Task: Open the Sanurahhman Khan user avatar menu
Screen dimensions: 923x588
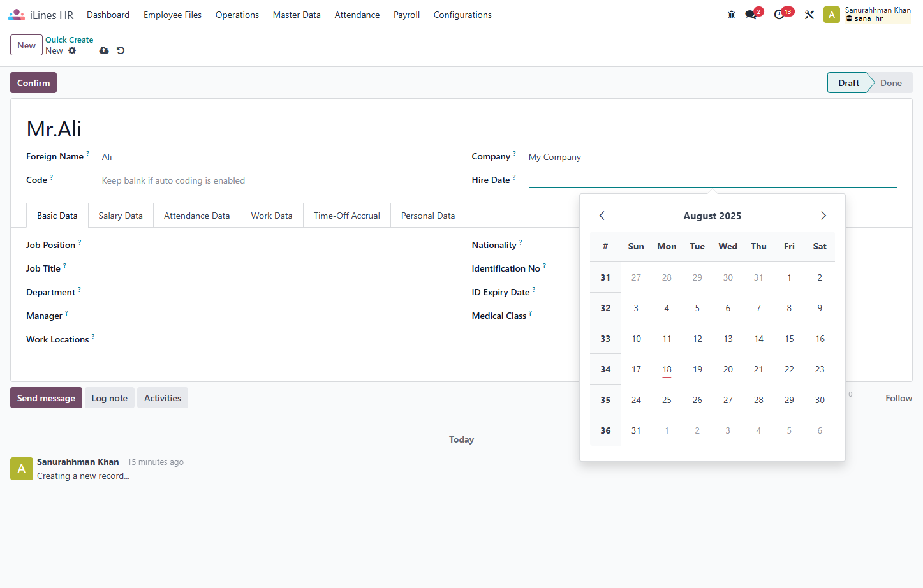Action: (832, 15)
